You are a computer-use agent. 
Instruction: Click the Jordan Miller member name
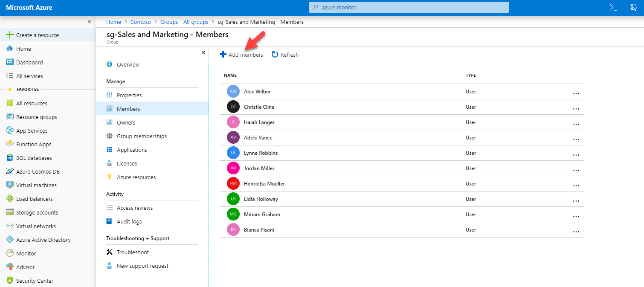click(x=259, y=168)
